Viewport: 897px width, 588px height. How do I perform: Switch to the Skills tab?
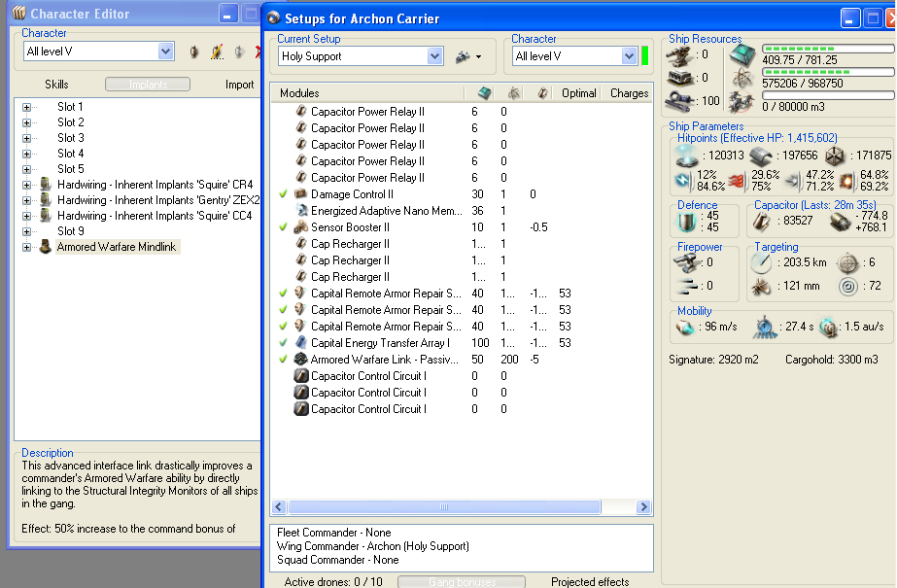(x=56, y=85)
